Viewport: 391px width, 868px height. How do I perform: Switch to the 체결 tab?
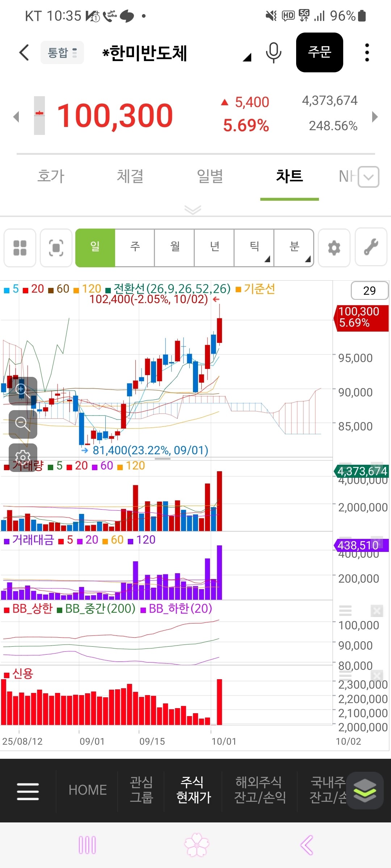130,176
